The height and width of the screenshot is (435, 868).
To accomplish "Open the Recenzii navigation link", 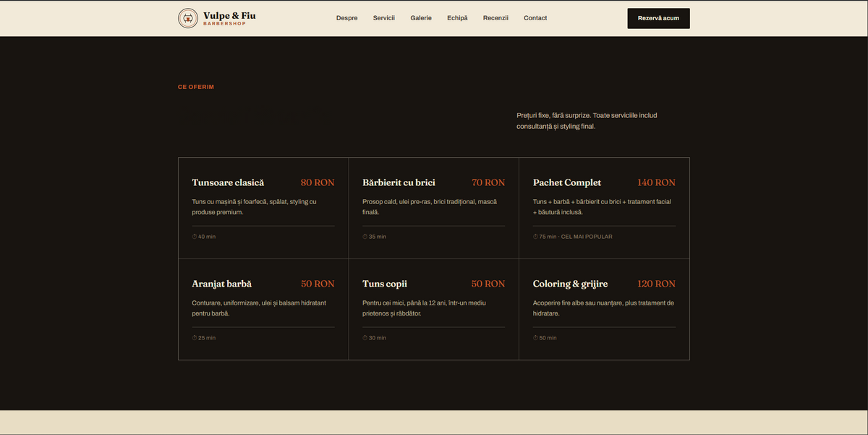I will 496,18.
